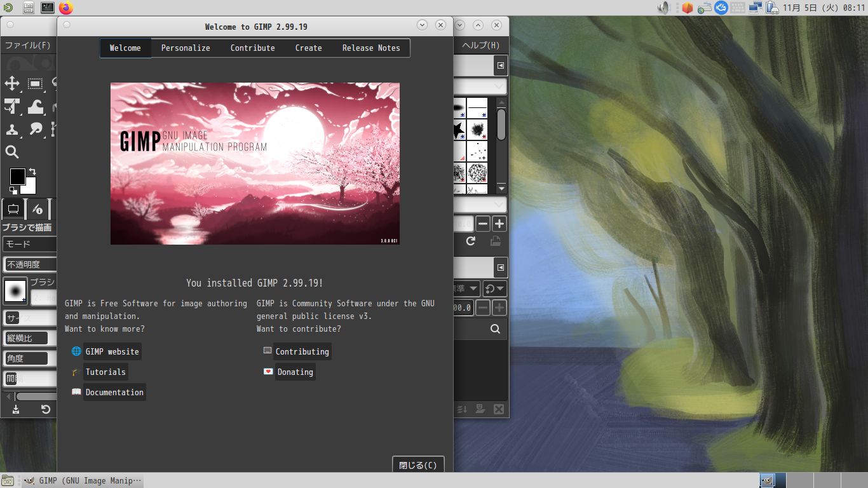Open the Tutorials link
868x488 pixels.
(x=105, y=372)
